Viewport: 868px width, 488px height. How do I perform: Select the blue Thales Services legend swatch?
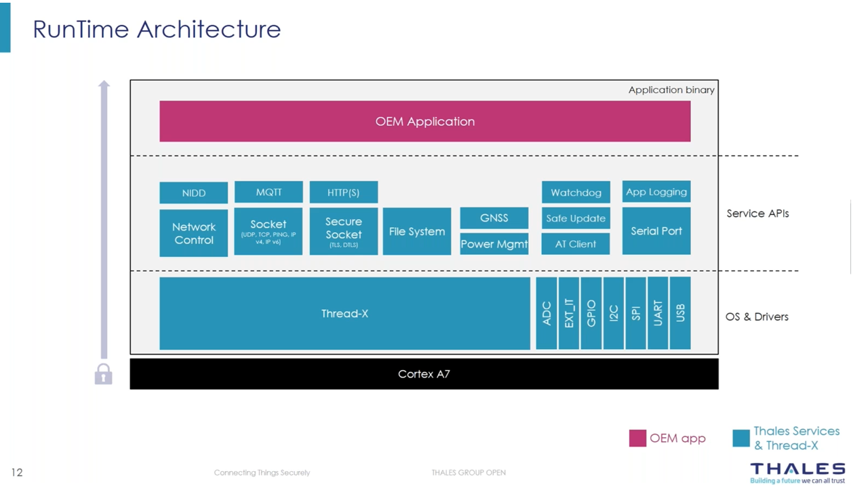pos(741,438)
